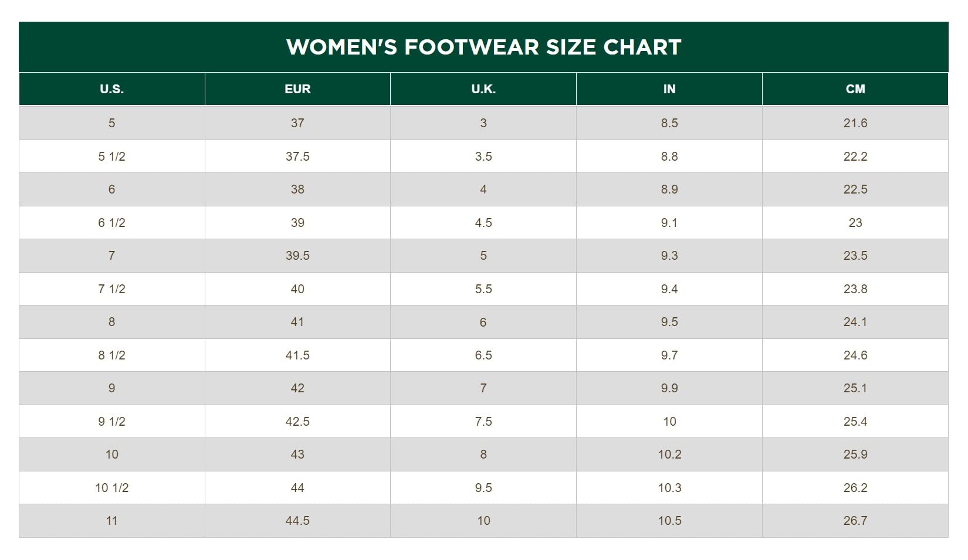Click the 9.3 inches cell
This screenshot has width=968, height=560.
(669, 256)
